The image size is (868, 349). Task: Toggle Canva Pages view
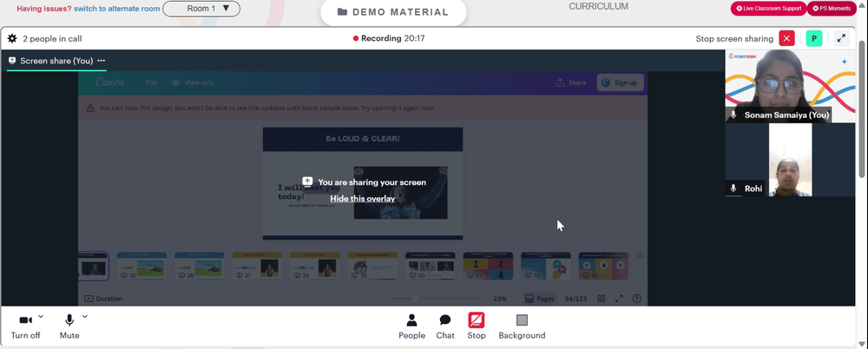coord(540,299)
